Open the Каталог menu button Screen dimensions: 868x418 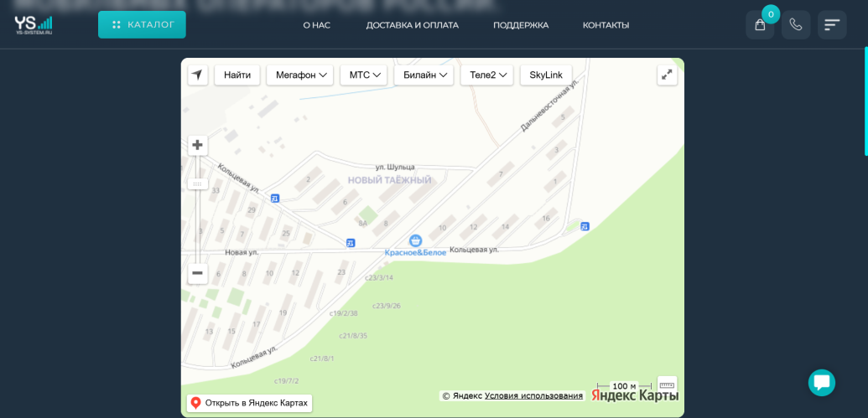[x=143, y=25]
